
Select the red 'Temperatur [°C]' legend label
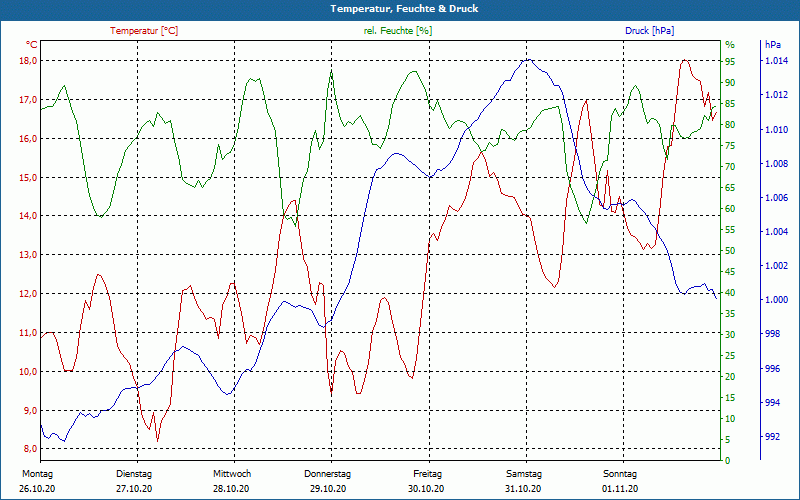pyautogui.click(x=144, y=31)
